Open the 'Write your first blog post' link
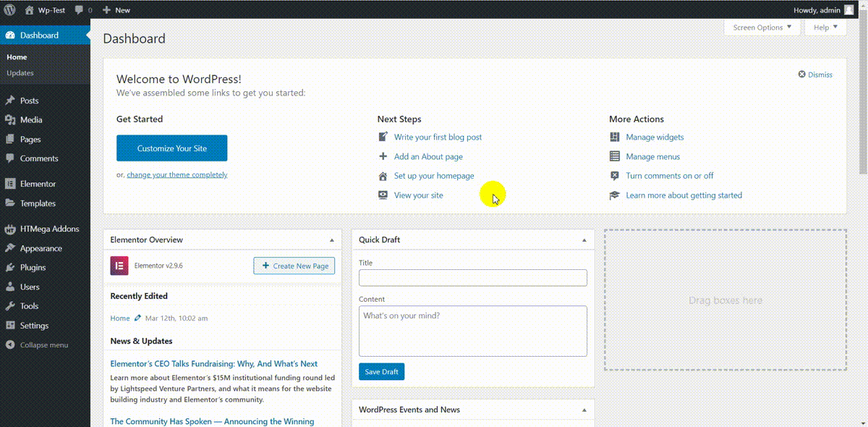Screen dimensions: 868x427 (x=438, y=138)
